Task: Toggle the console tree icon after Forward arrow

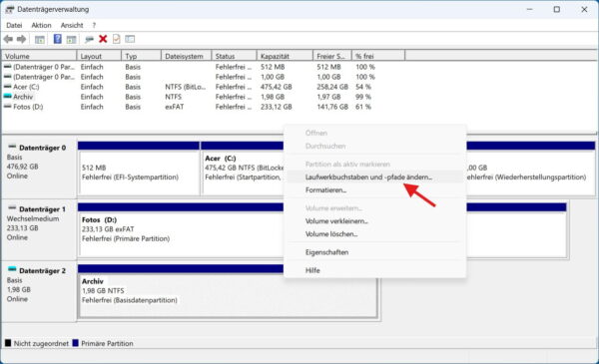Action: [40, 39]
